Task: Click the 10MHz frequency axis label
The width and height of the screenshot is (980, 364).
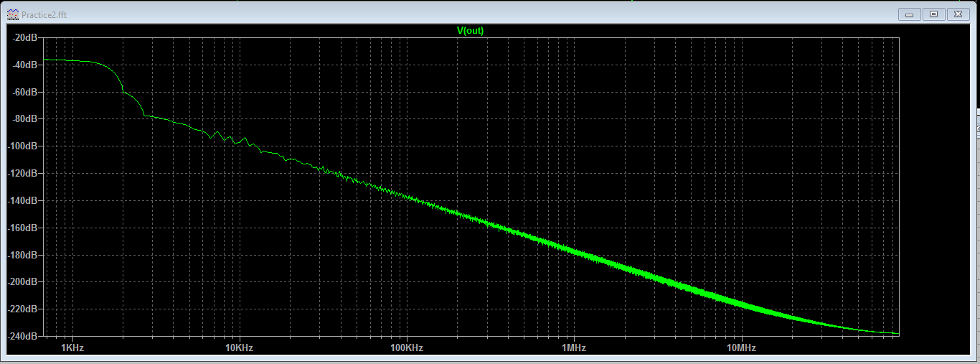Action: coord(740,348)
